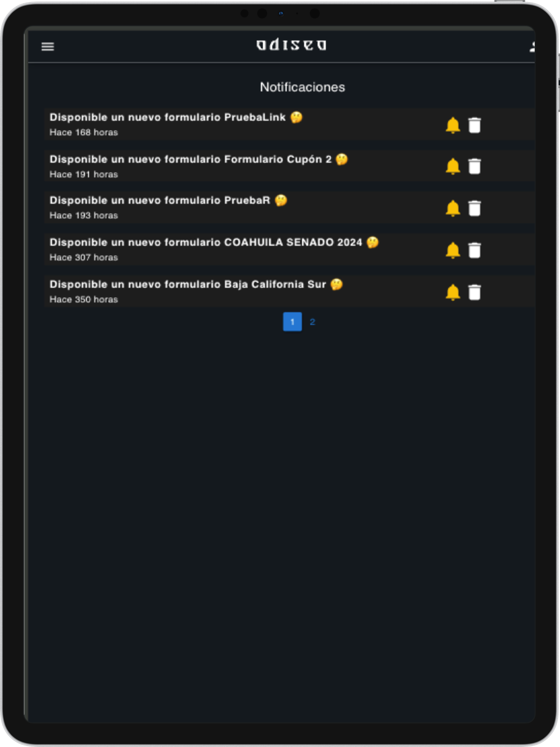Image resolution: width=560 pixels, height=747 pixels.
Task: Delete the PruebaR notification
Action: [x=474, y=208]
